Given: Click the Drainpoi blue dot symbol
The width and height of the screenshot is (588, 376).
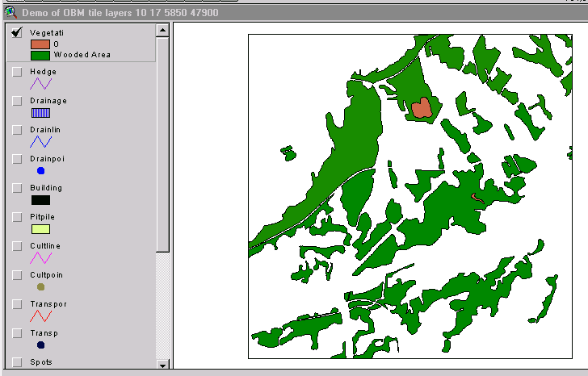Looking at the screenshot, I should [41, 171].
